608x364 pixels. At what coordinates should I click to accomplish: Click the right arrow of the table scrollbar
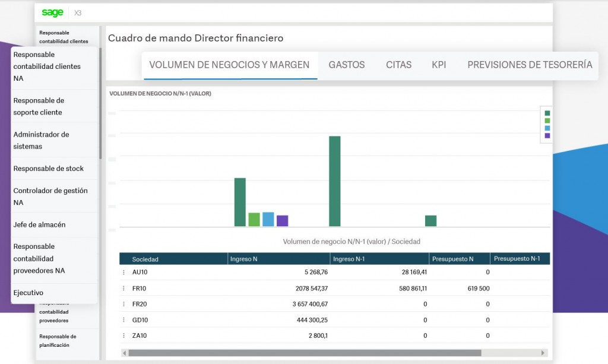pyautogui.click(x=542, y=353)
